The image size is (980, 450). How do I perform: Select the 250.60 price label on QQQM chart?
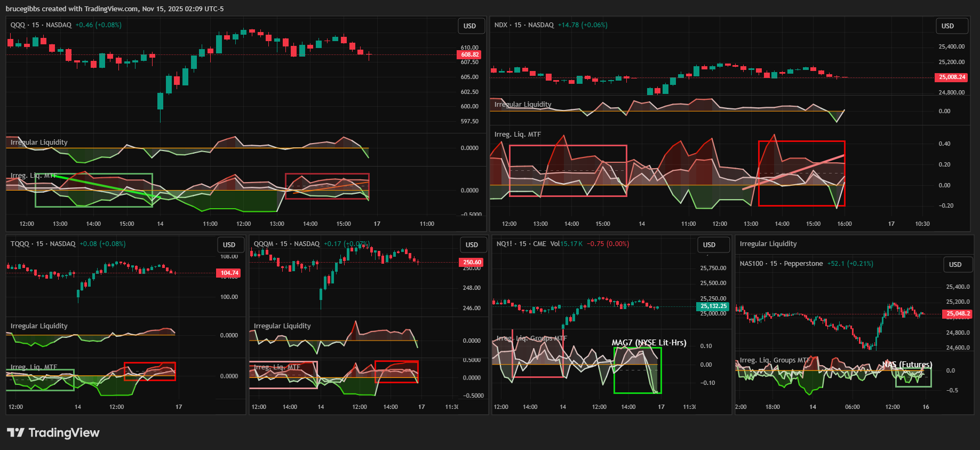click(x=472, y=262)
